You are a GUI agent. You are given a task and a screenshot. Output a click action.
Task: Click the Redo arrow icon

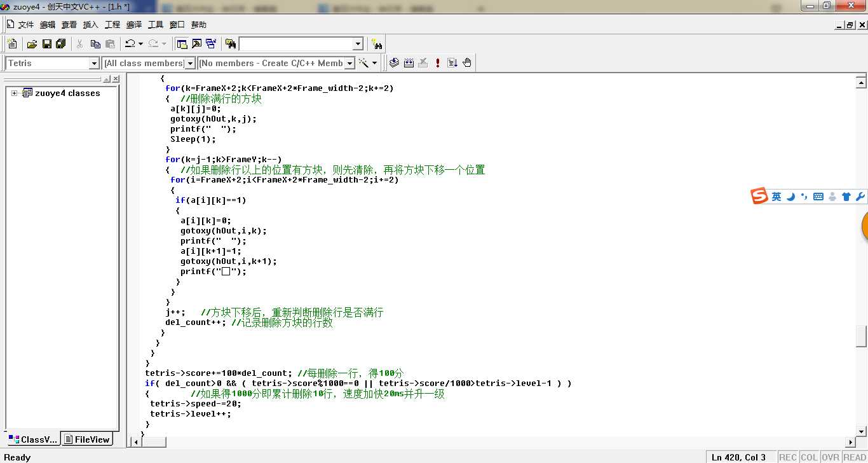[x=153, y=44]
